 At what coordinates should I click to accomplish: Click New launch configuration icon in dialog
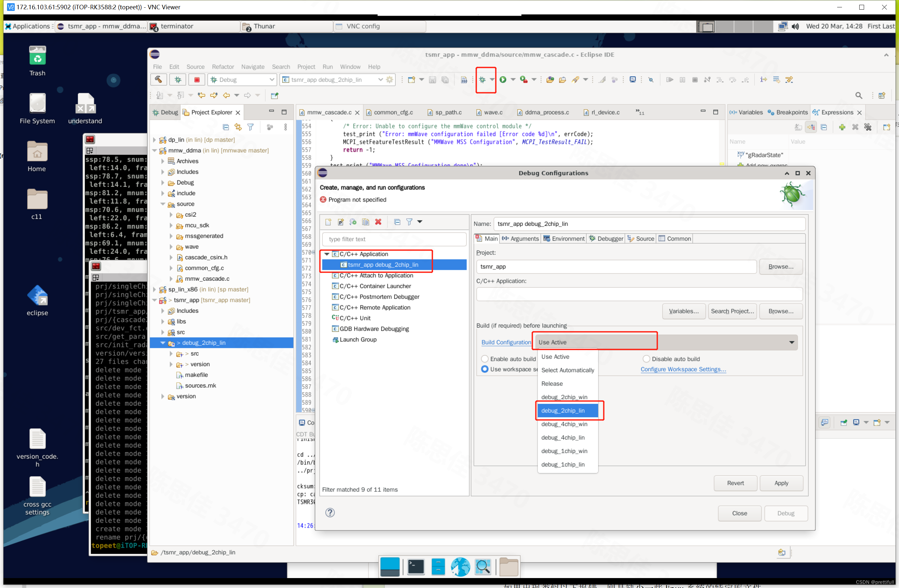pos(328,222)
